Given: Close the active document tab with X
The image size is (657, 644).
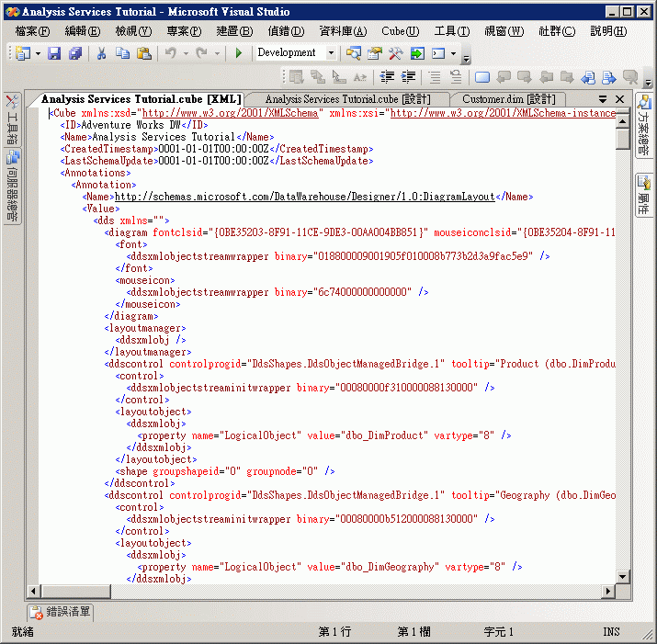Looking at the screenshot, I should pyautogui.click(x=619, y=99).
